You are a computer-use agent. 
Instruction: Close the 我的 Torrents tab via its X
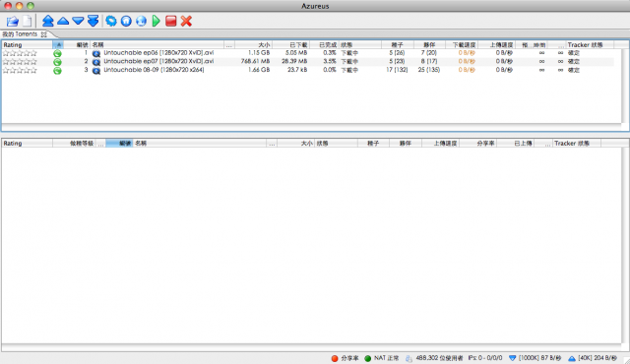[44, 34]
